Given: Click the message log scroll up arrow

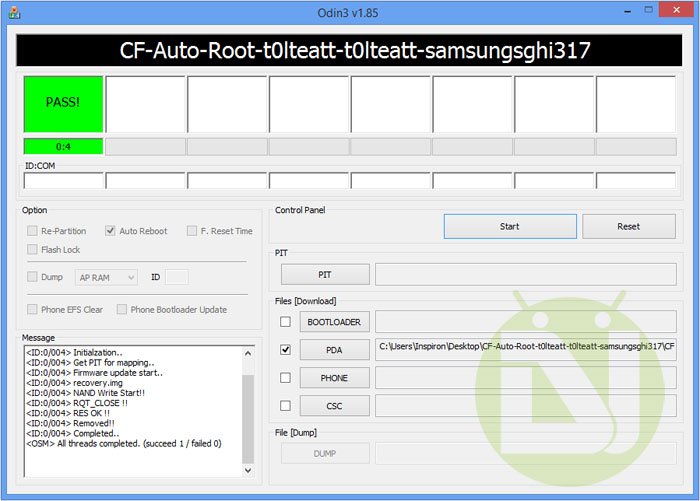Looking at the screenshot, I should point(248,353).
